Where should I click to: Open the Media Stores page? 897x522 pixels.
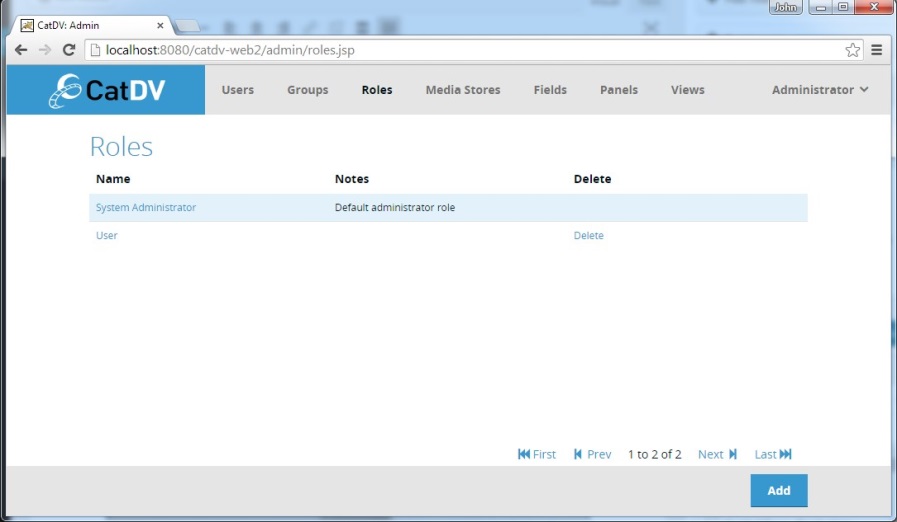(x=463, y=90)
